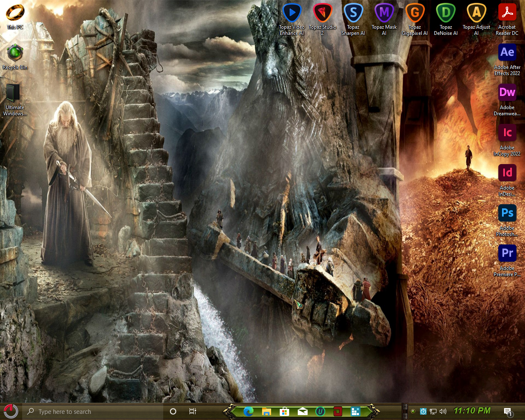This screenshot has width=525, height=420.
Task: Launch Topaz Video Enhance AI shortcut
Action: point(292,19)
